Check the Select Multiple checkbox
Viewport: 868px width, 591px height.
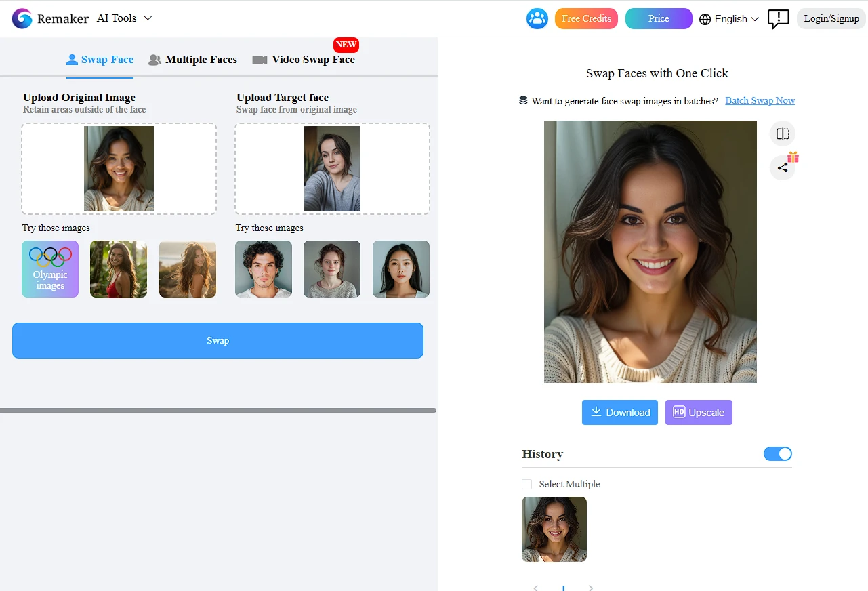527,484
